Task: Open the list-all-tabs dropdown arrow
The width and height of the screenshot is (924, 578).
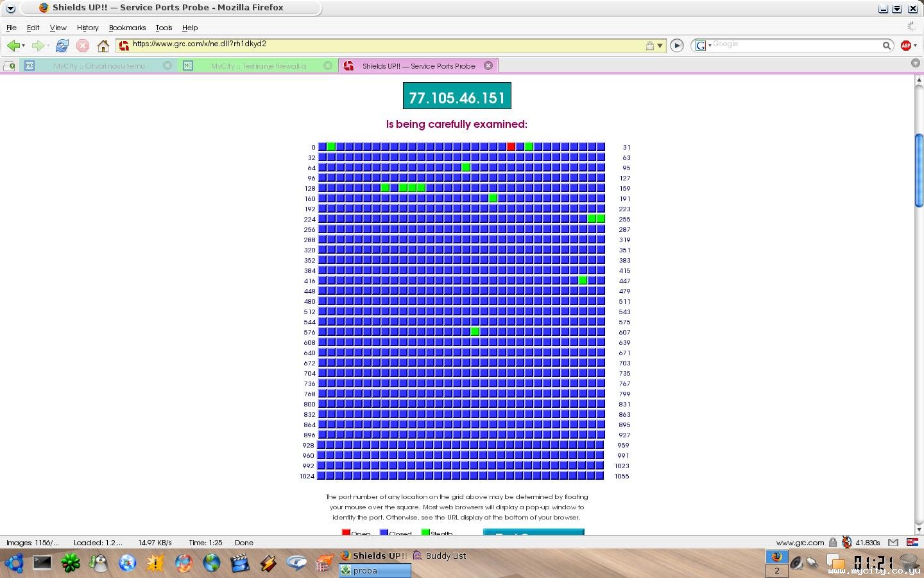Action: (x=916, y=63)
